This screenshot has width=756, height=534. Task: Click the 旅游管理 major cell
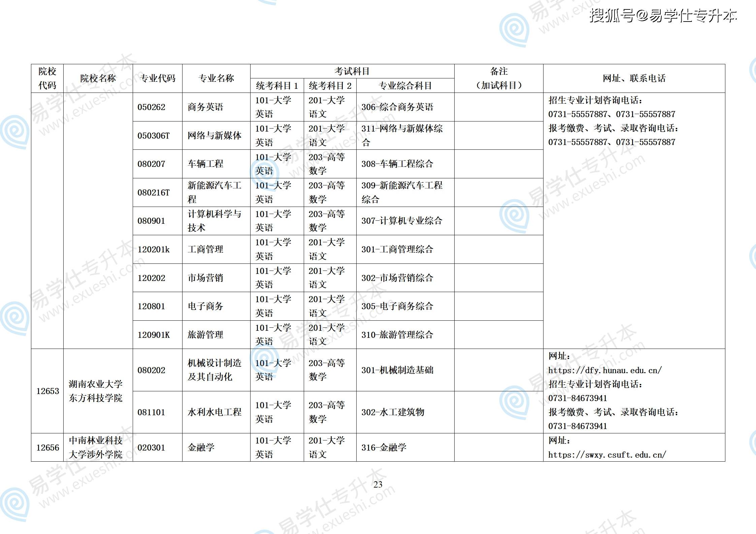point(216,335)
